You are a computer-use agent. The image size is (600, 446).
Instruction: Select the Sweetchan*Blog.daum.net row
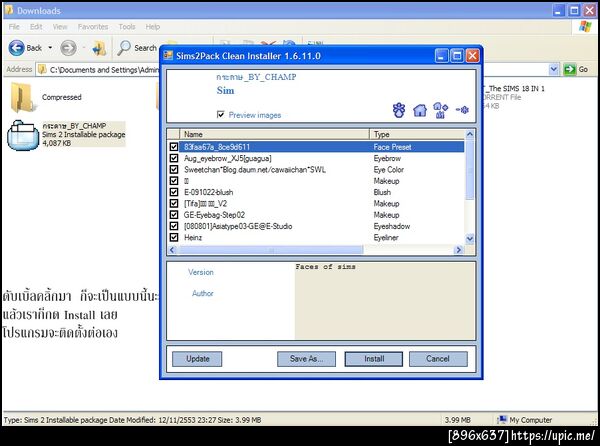tap(317, 169)
